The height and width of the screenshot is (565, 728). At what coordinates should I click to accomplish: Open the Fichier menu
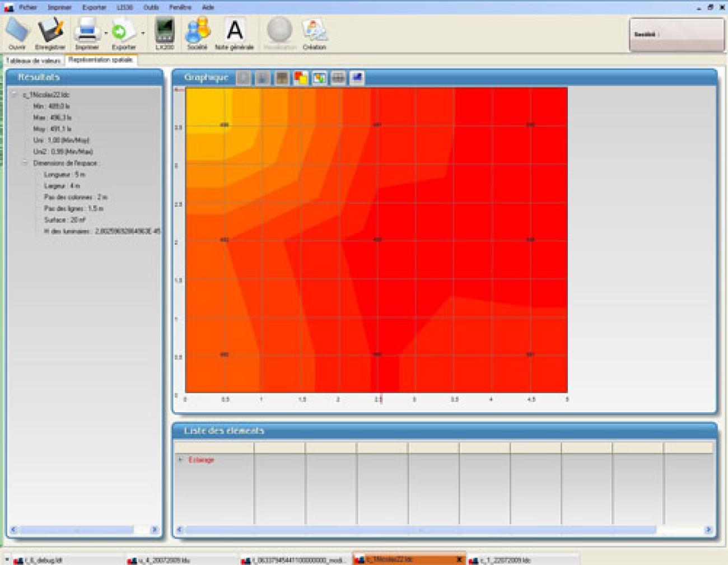coord(27,7)
